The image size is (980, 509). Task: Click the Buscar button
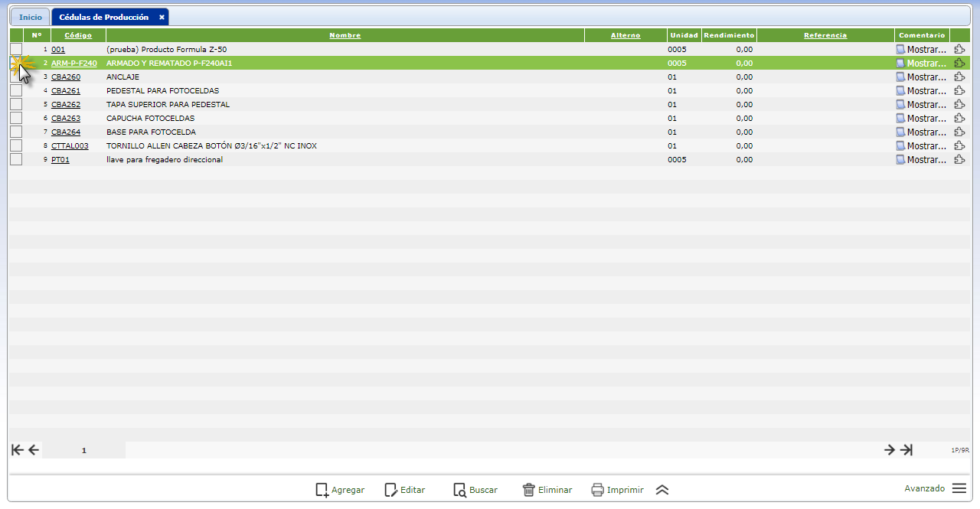(475, 490)
